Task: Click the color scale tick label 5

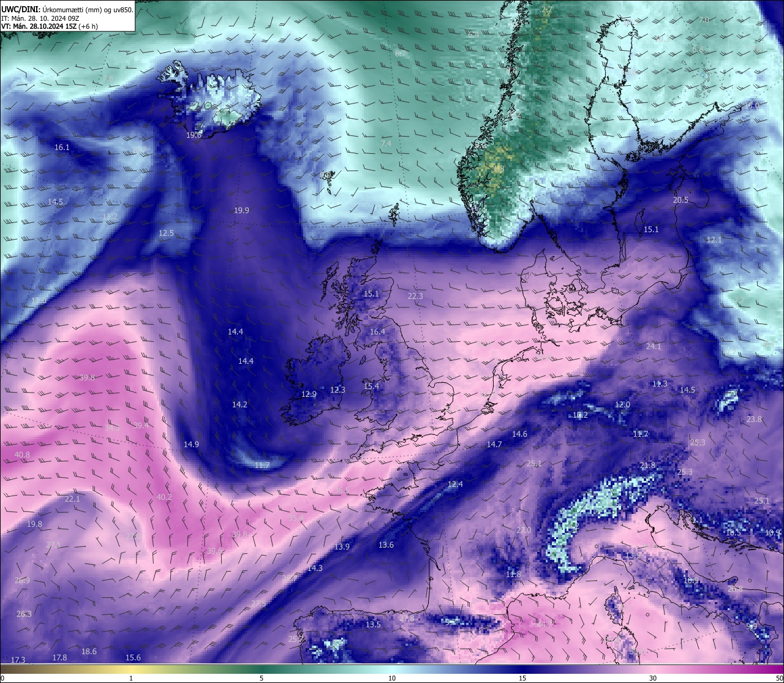Action: (262, 678)
